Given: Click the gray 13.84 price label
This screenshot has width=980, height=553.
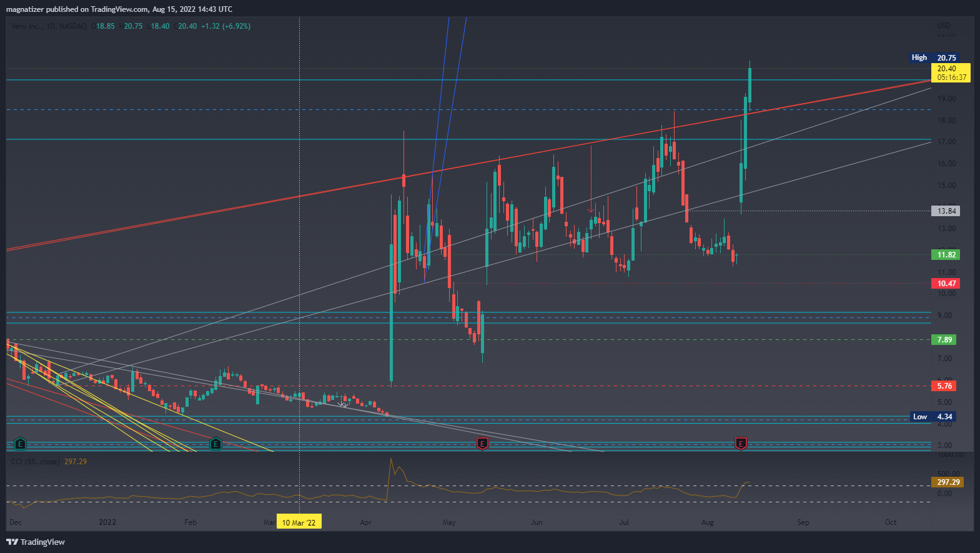Looking at the screenshot, I should 946,211.
